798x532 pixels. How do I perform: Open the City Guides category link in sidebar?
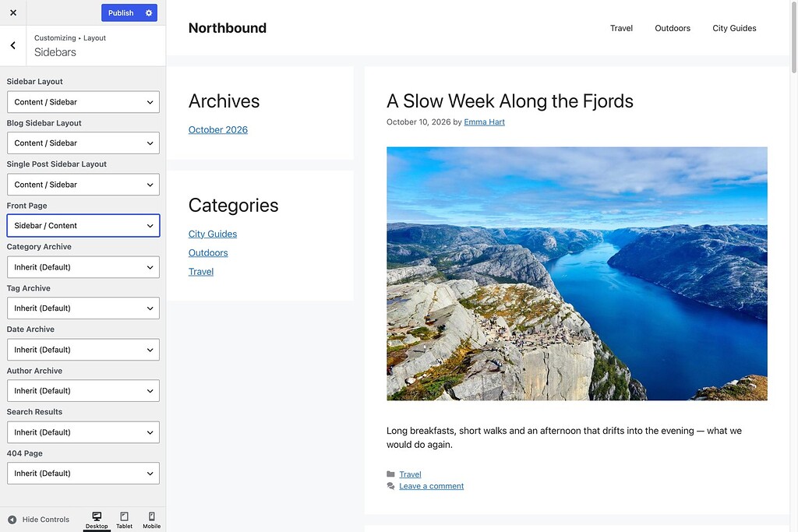(x=212, y=234)
